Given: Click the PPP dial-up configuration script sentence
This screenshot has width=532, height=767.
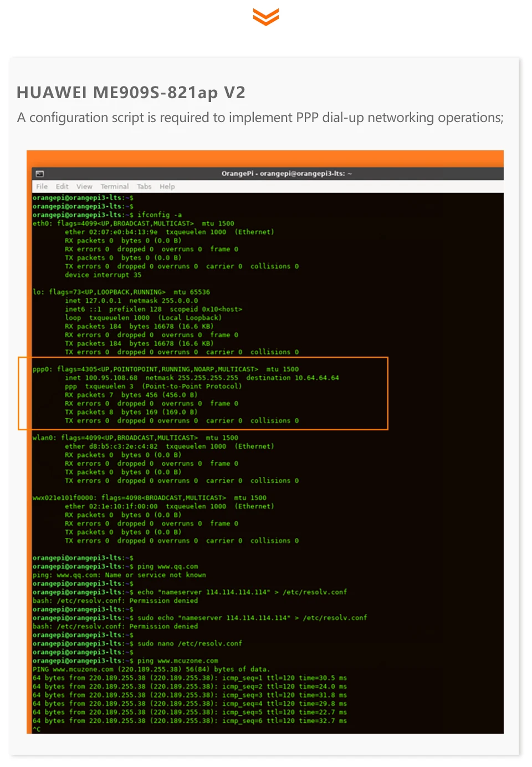Looking at the screenshot, I should 260,118.
